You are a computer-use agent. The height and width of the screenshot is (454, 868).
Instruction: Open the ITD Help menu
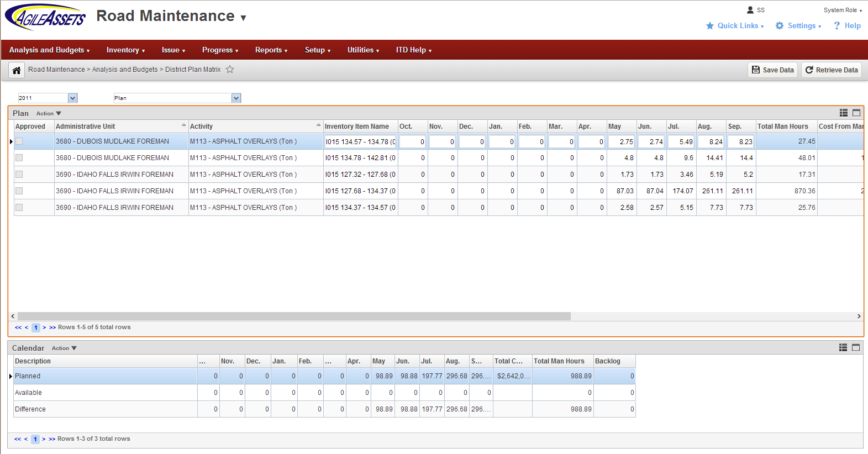pyautogui.click(x=414, y=50)
